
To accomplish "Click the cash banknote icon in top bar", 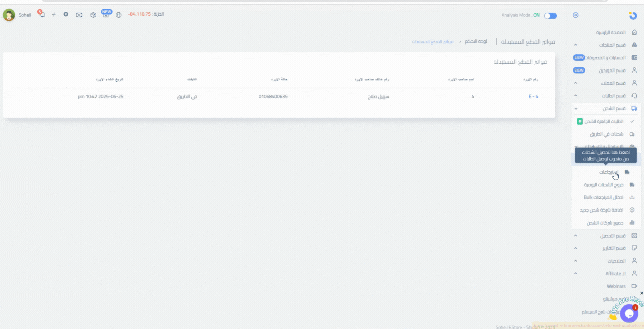I will pos(79,15).
